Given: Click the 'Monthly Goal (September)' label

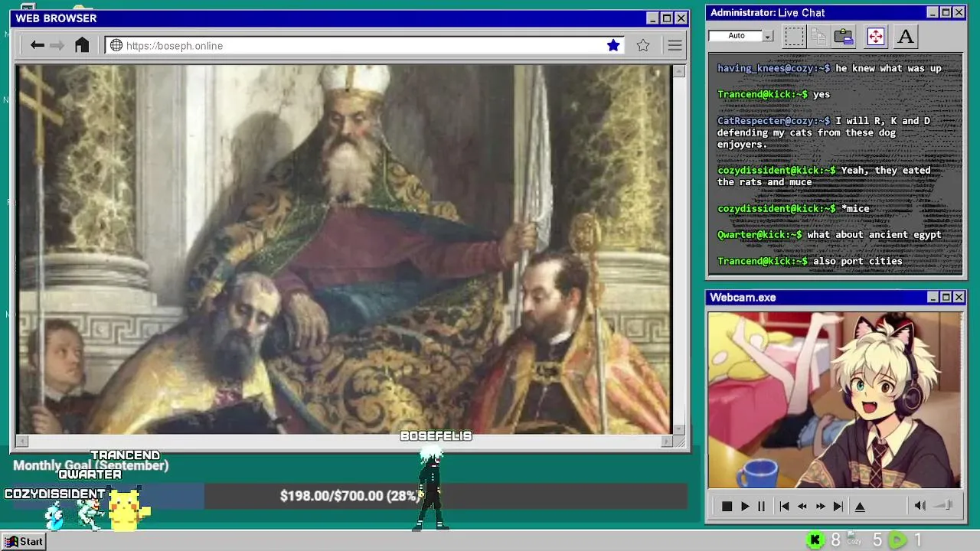Looking at the screenshot, I should [x=90, y=465].
